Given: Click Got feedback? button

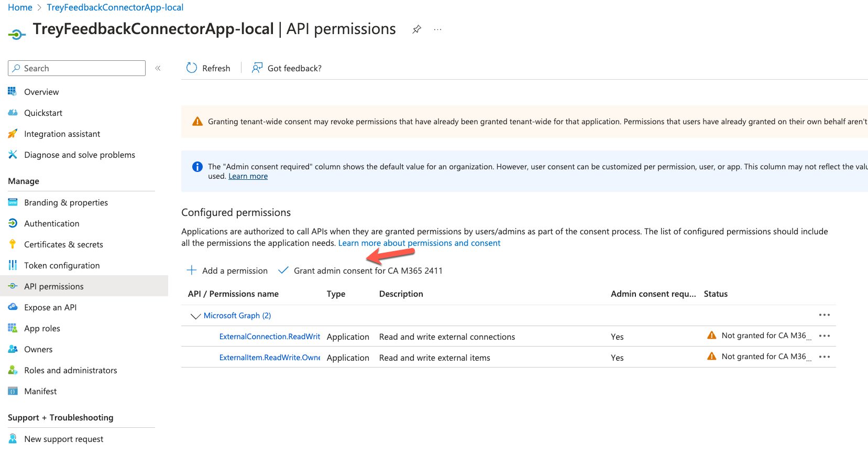Looking at the screenshot, I should tap(287, 68).
